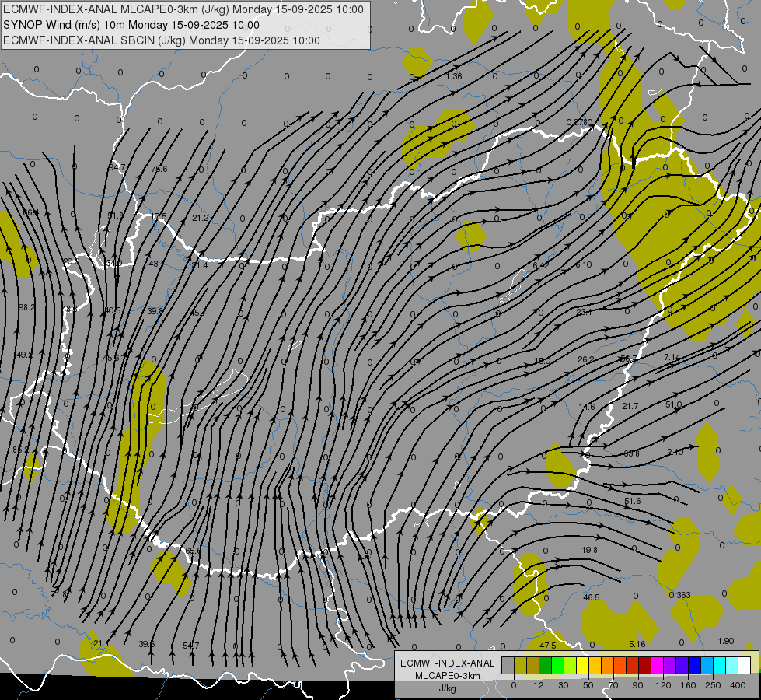The width and height of the screenshot is (761, 700).
Task: Click the map value 46.5
Action: pos(591,597)
